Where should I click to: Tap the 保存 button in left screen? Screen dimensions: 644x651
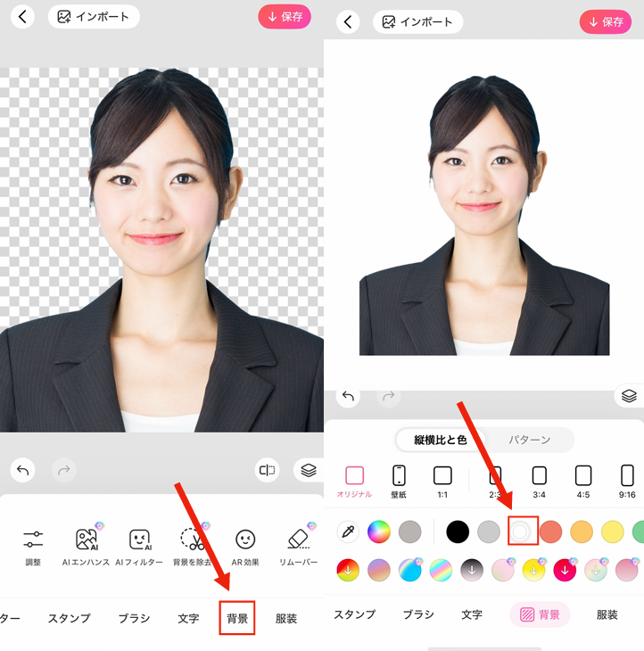click(x=285, y=17)
